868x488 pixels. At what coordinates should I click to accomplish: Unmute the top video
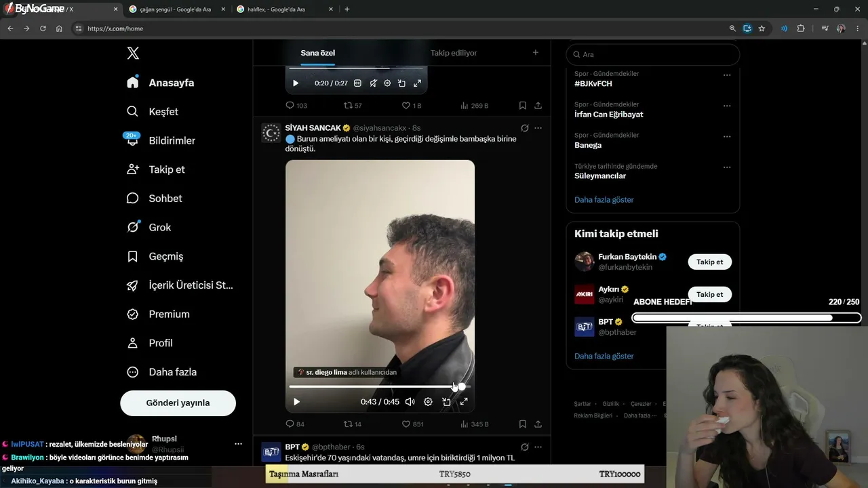373,83
